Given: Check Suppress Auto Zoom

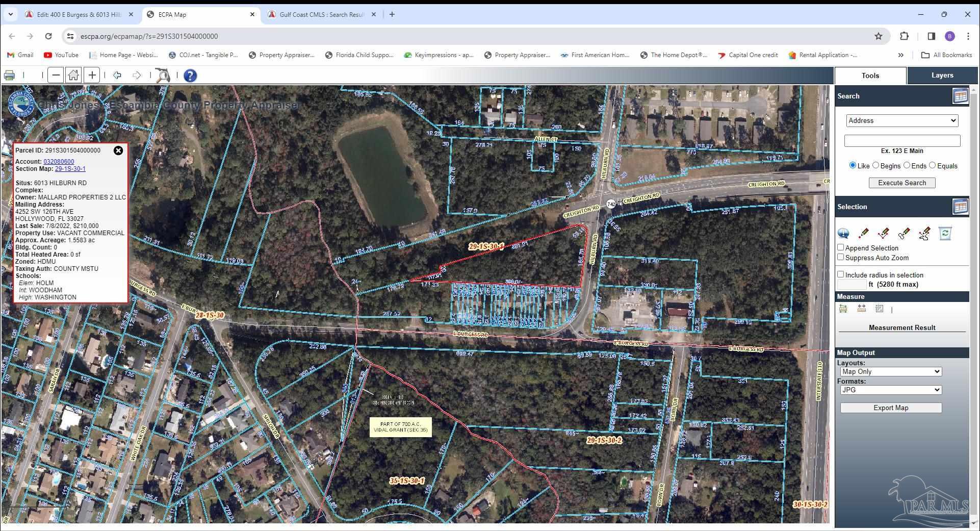Looking at the screenshot, I should (x=840, y=257).
